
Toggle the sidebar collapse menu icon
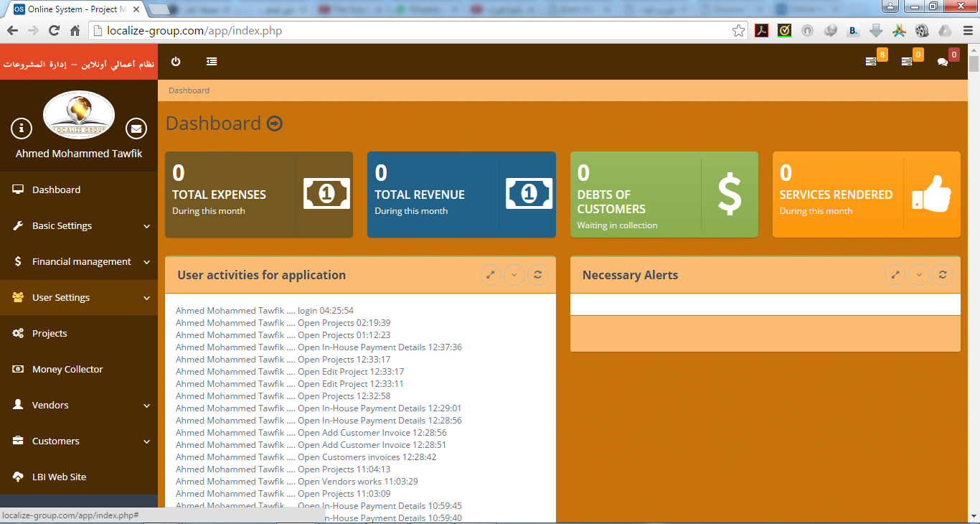212,62
